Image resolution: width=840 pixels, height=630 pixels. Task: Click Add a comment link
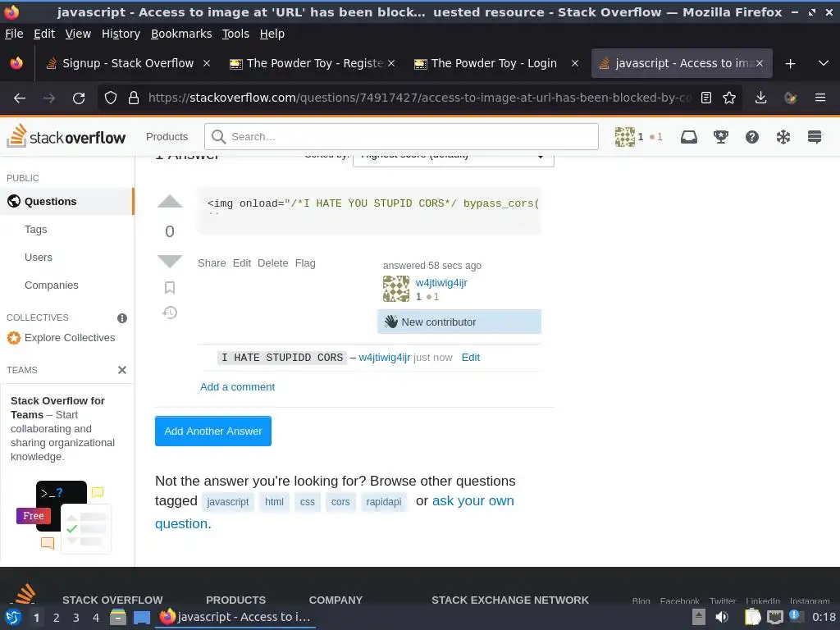(237, 387)
